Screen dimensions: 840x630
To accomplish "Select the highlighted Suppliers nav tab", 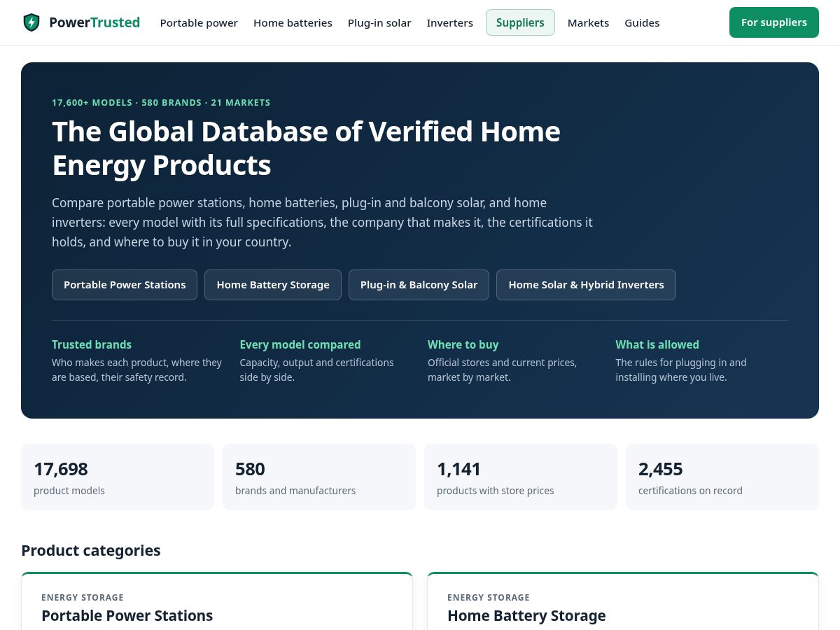I will click(520, 22).
